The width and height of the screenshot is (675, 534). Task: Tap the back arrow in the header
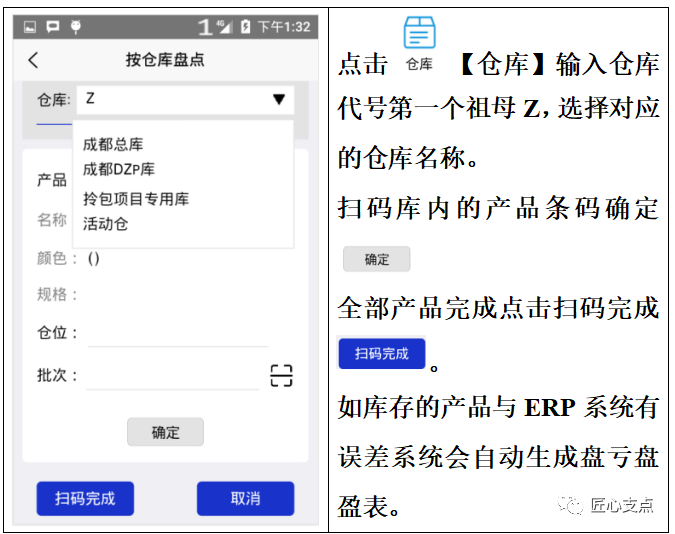pyautogui.click(x=33, y=60)
